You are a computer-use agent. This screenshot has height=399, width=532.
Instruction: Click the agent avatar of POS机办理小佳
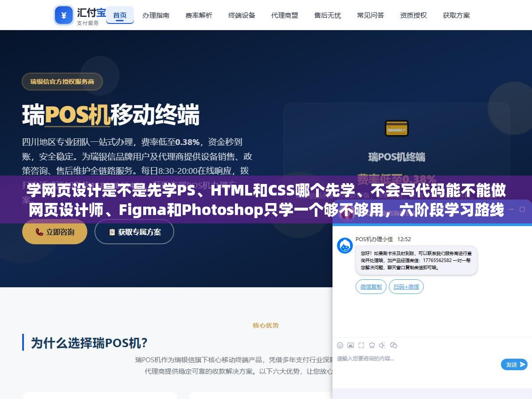tap(345, 246)
